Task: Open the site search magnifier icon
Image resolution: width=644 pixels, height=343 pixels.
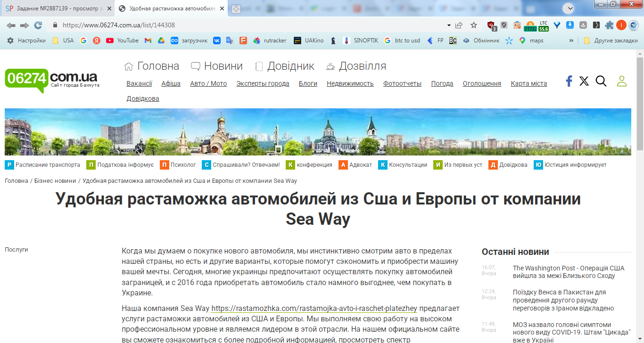Action: [601, 81]
